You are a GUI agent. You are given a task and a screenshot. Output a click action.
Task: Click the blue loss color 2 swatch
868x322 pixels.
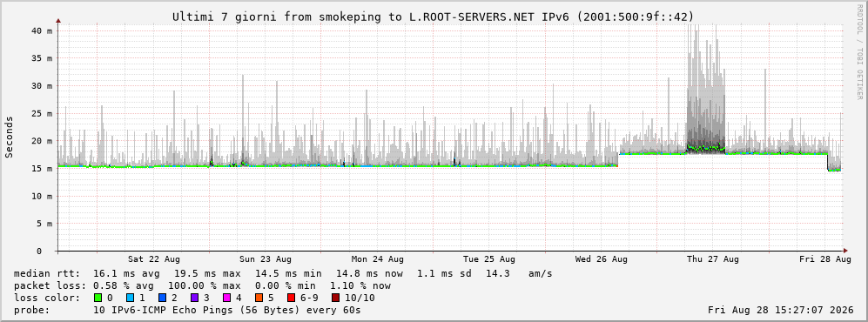(162, 298)
